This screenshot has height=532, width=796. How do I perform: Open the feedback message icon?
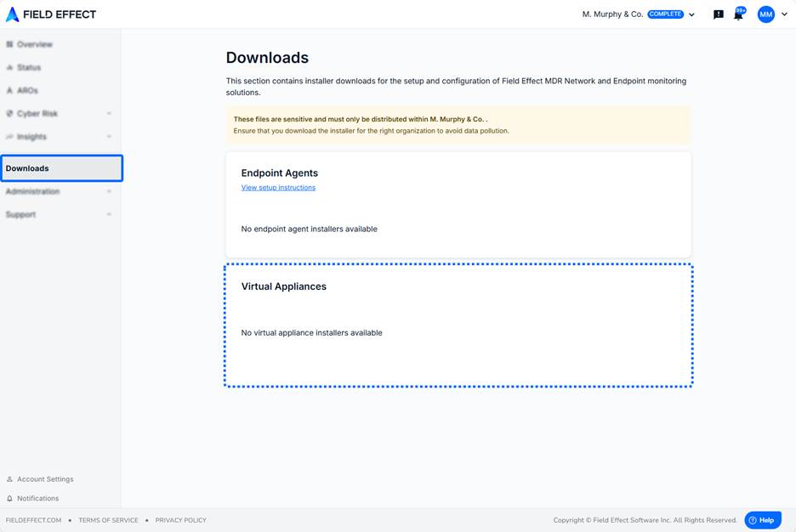click(719, 14)
